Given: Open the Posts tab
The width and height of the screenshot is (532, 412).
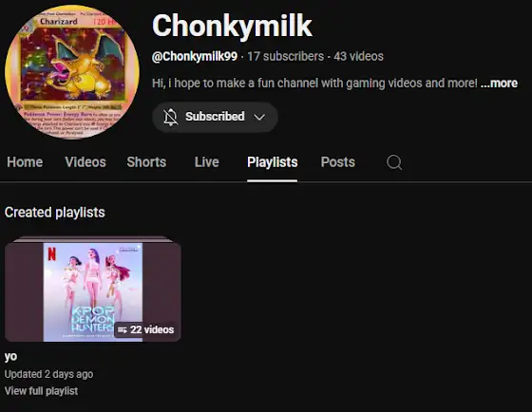Looking at the screenshot, I should (x=338, y=162).
